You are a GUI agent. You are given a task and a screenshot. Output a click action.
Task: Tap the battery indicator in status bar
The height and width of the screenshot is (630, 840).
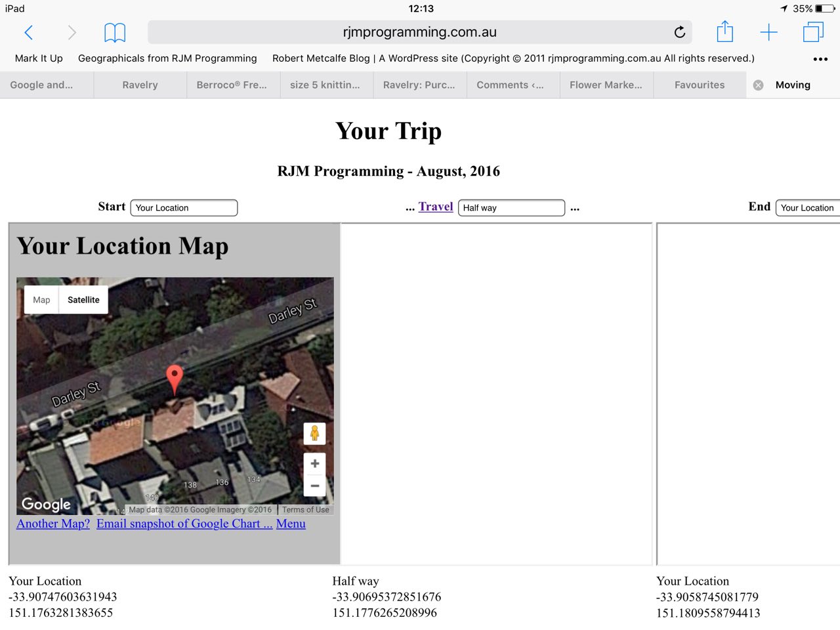click(x=825, y=9)
